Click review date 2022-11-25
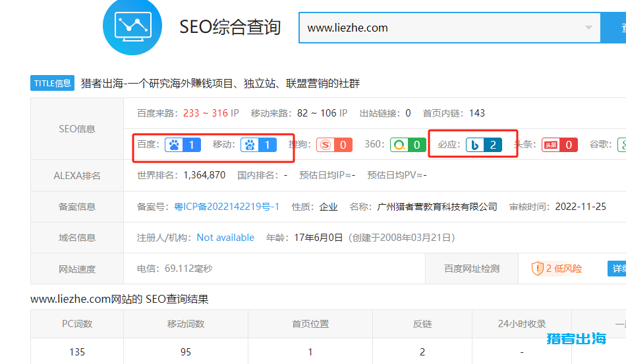The width and height of the screenshot is (626, 364). [x=581, y=207]
